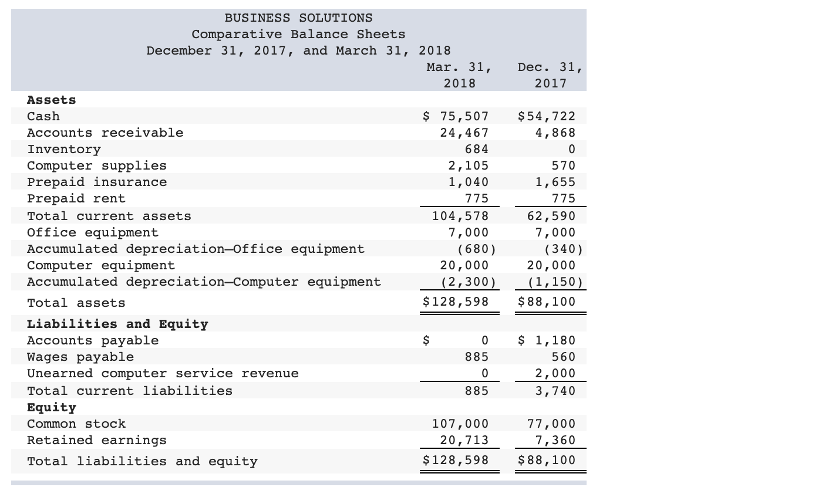
Task: Select the Cash value '$54,722'
Action: pos(547,116)
